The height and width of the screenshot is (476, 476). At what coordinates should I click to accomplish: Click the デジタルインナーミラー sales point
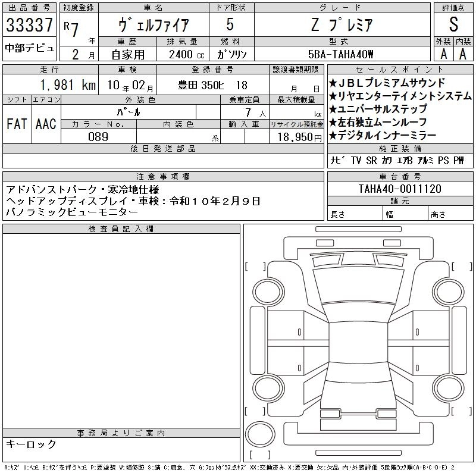[383, 136]
